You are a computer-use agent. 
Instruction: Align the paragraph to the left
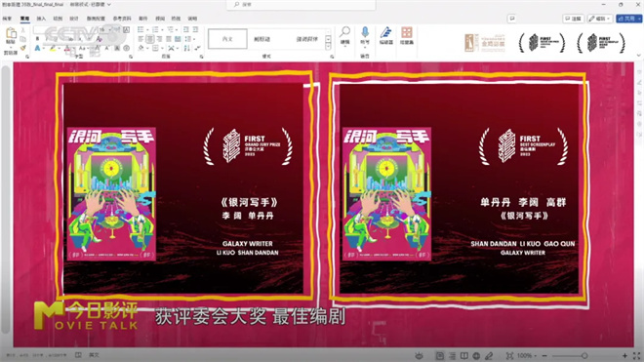coord(141,39)
